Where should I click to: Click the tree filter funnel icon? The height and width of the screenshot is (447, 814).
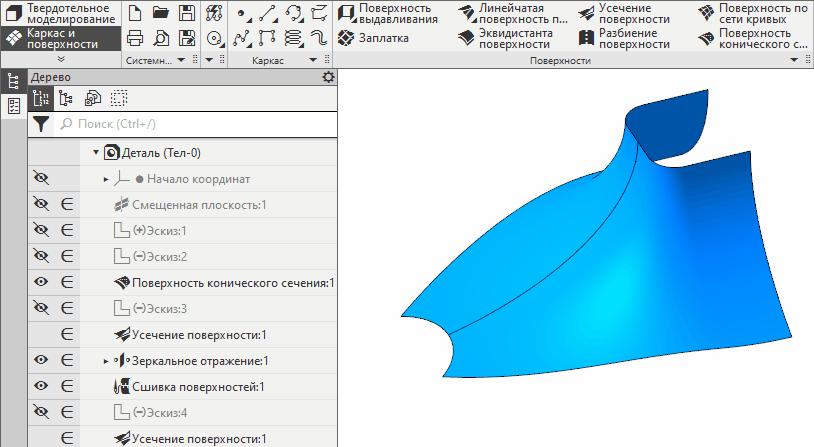point(40,124)
